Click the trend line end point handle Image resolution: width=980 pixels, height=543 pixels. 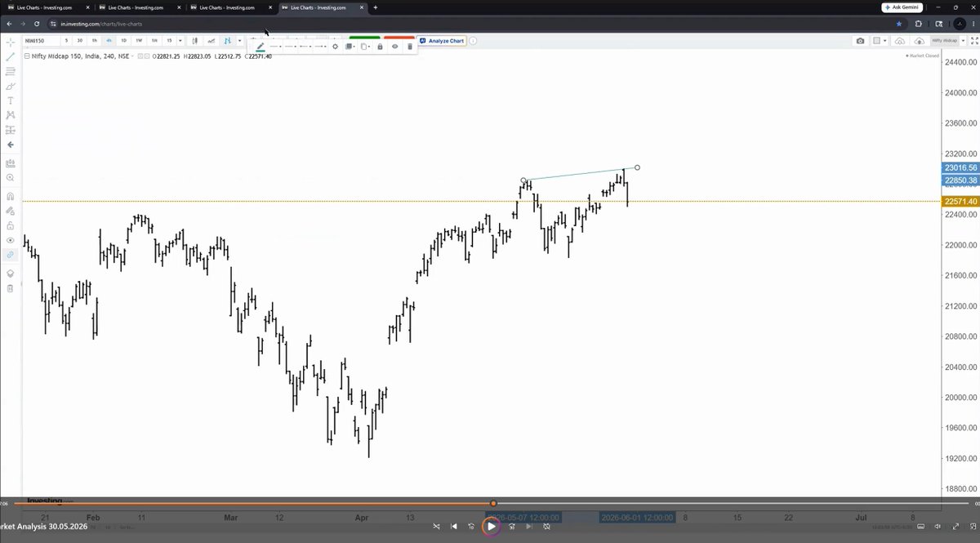point(637,167)
